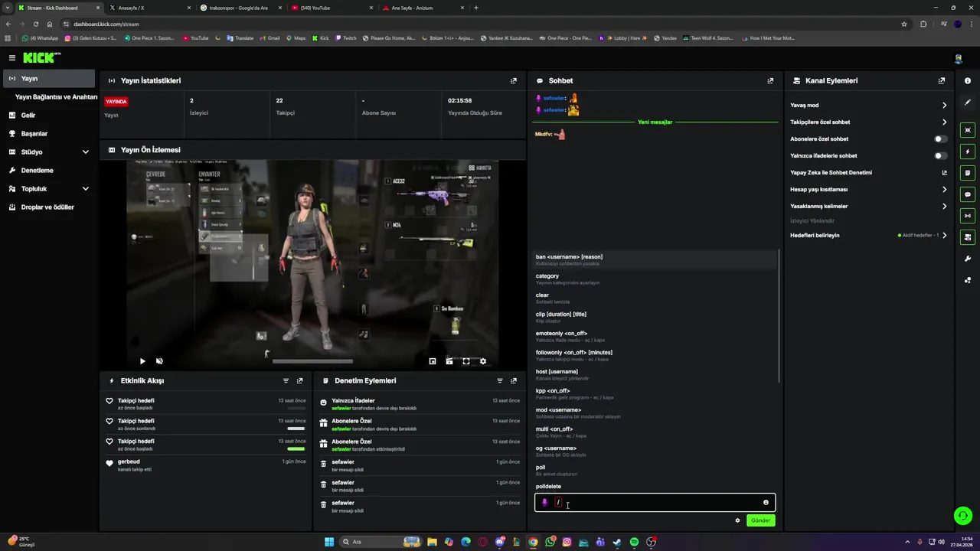
Task: Click the info icon in the right sidebar
Action: 968,80
